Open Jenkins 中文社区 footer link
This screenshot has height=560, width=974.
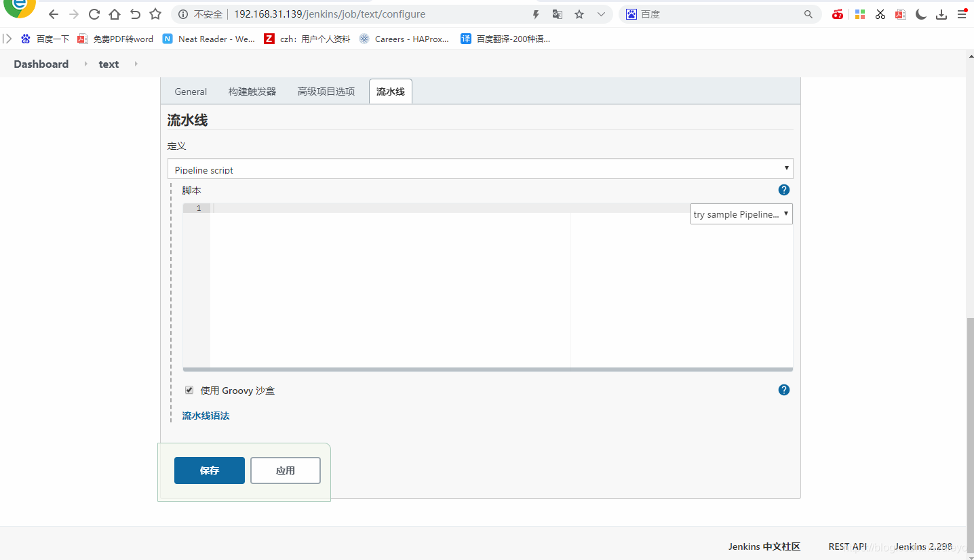coord(764,546)
